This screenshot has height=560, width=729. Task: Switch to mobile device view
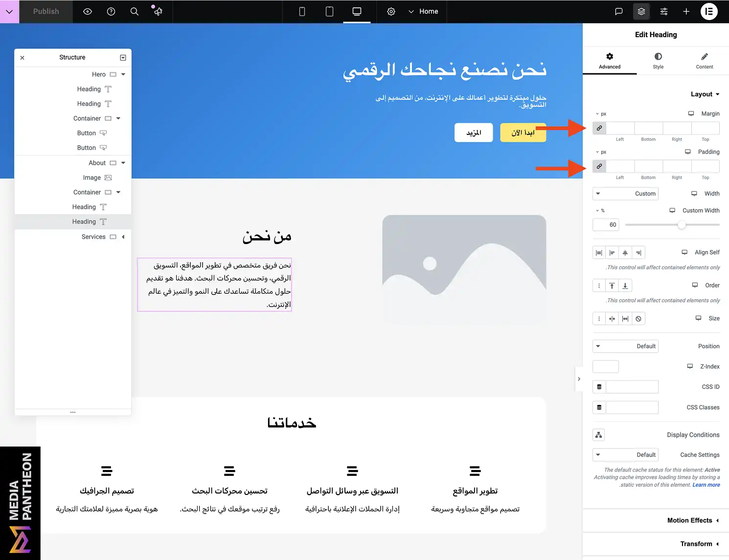coord(302,11)
